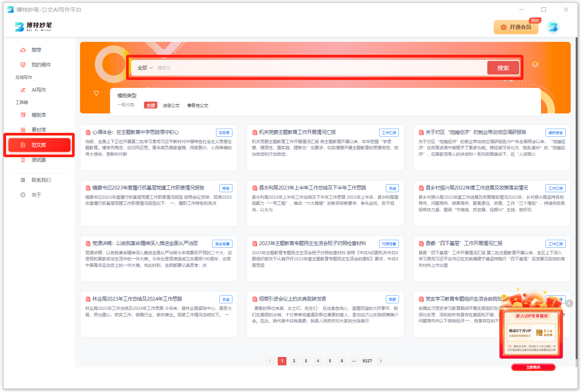Click the document icon beside 2023年主题教育专题民主生活会 article
Image resolution: width=581 pixels, height=392 pixels.
tap(255, 244)
